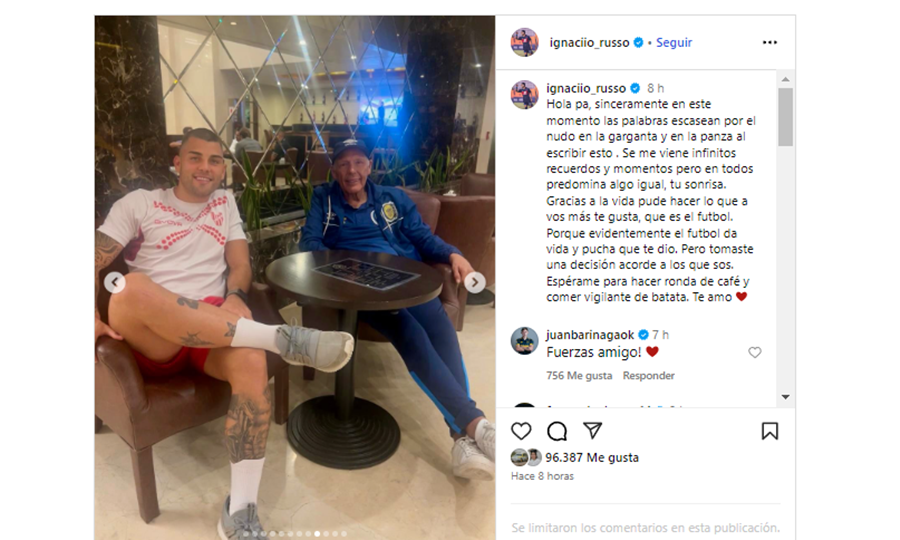
Task: Open the three-dots more options menu
Action: point(770,42)
